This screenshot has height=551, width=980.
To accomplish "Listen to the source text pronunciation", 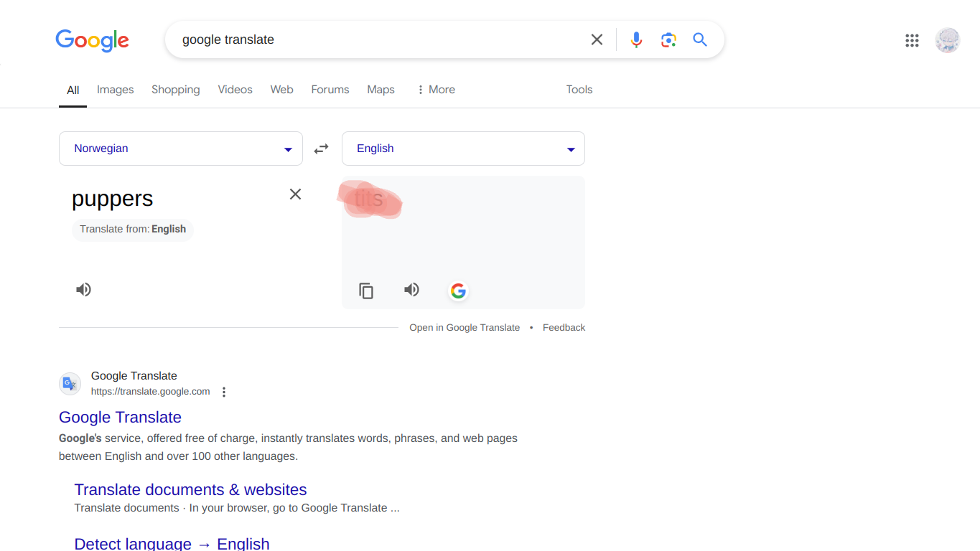I will coord(84,290).
